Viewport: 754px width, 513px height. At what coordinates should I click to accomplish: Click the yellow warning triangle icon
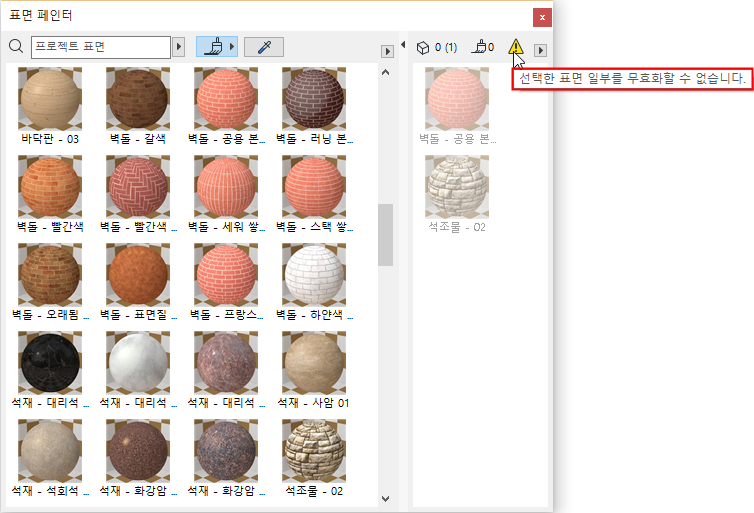pyautogui.click(x=515, y=46)
